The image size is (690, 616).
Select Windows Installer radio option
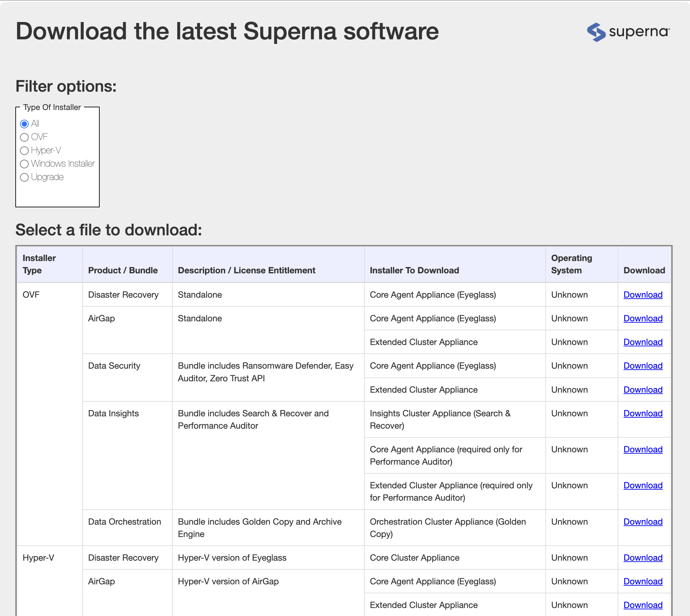coord(24,164)
